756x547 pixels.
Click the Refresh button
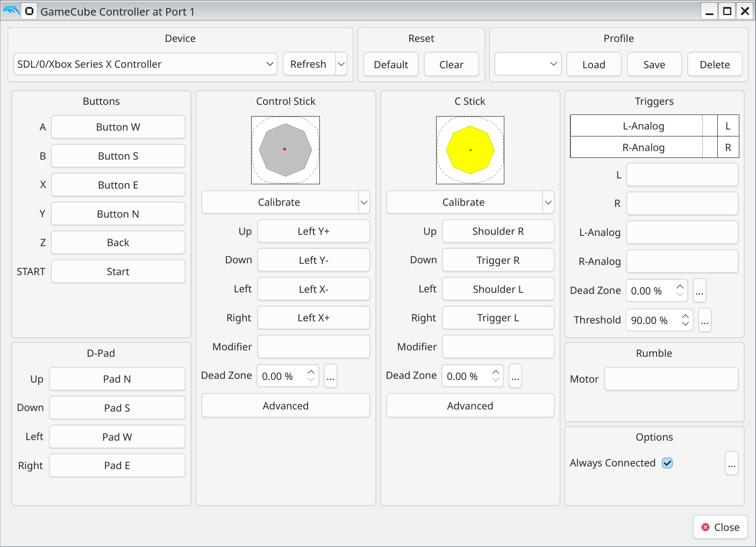click(x=309, y=64)
